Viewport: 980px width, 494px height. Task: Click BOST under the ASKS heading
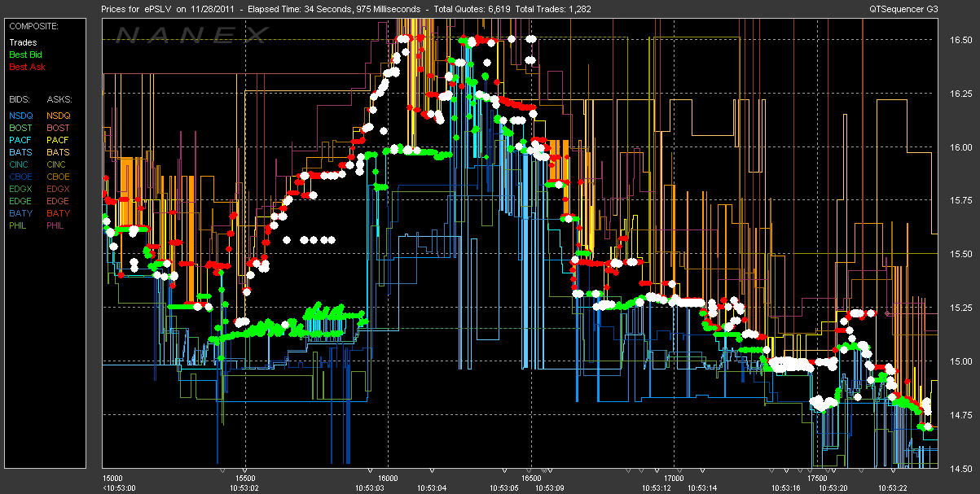(59, 128)
